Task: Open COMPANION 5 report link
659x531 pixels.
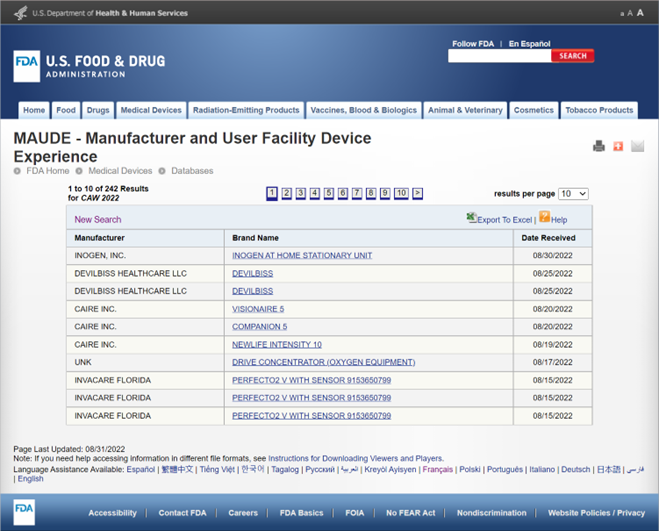Action: (260, 327)
